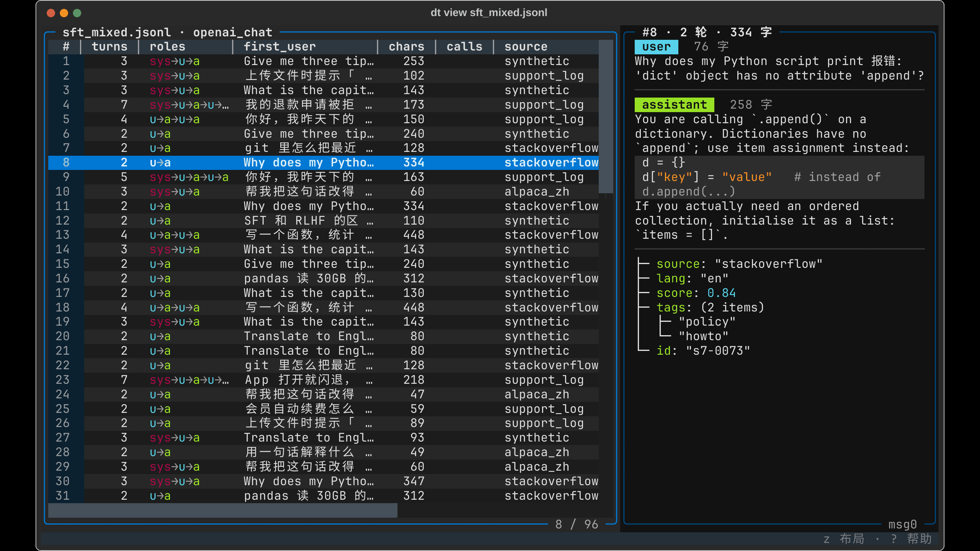Viewport: 980px width, 551px height.
Task: Click the 'lang' metadata entry
Action: click(692, 279)
